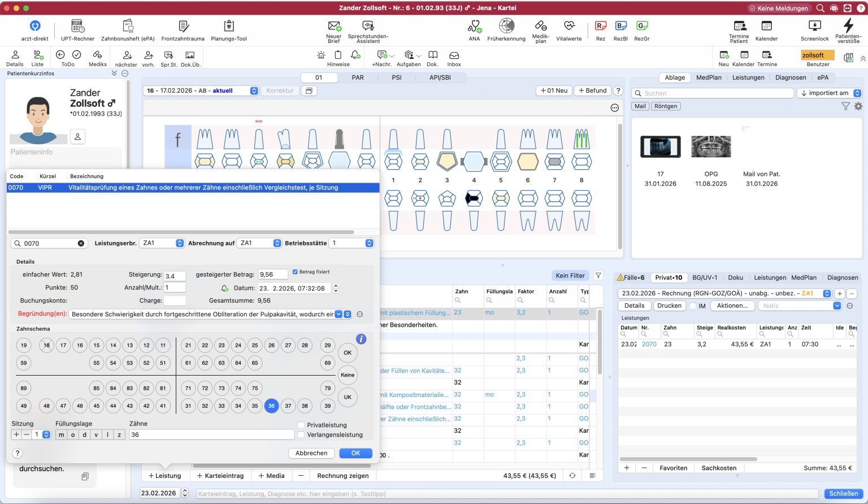Open the Leistungserbr. ZA1 dropdown
This screenshot has height=504, width=868.
163,243
